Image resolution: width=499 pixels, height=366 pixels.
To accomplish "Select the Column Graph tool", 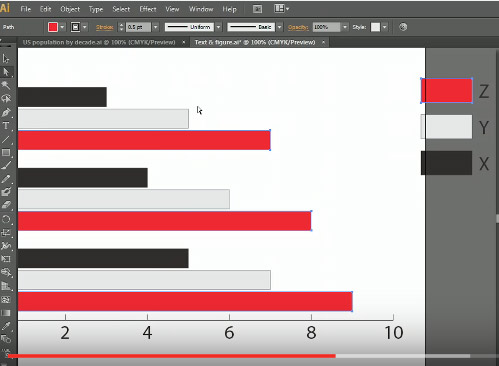I will point(6,286).
